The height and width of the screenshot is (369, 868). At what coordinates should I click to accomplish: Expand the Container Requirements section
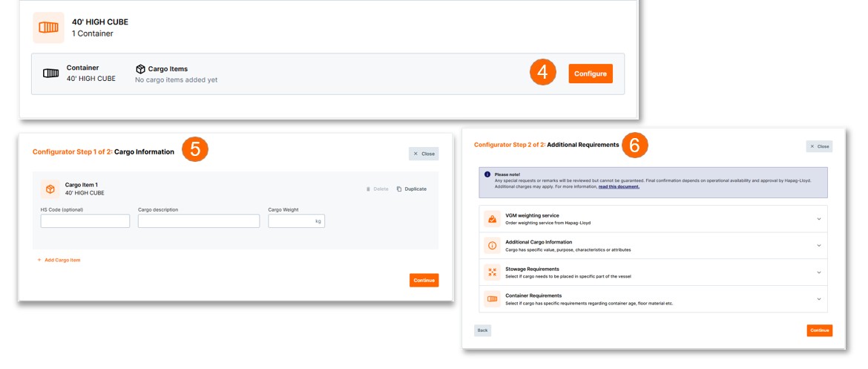click(819, 299)
